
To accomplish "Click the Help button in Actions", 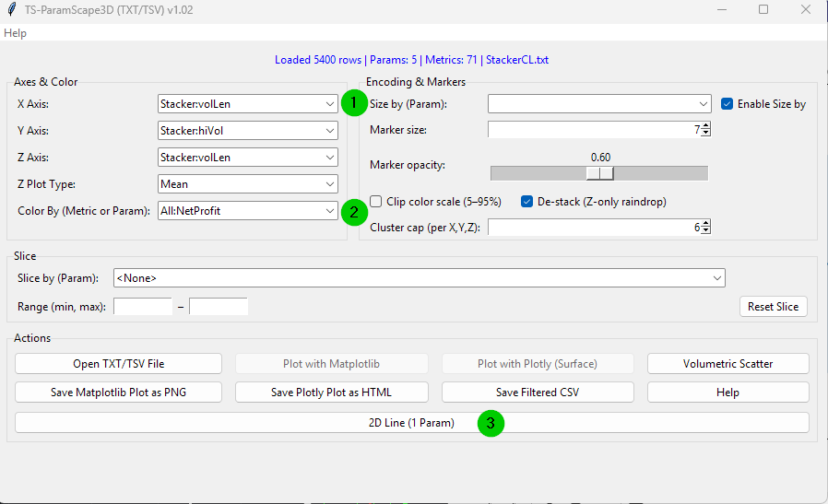I will 727,393.
